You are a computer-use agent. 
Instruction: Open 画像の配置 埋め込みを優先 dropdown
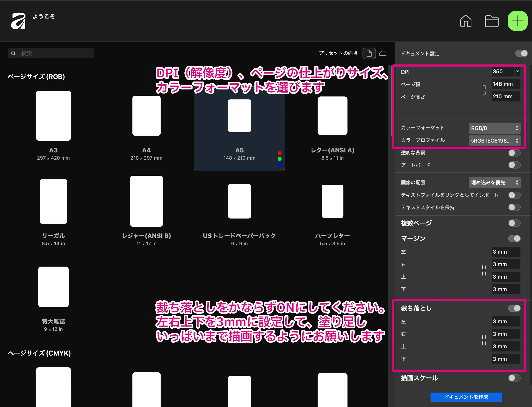494,182
